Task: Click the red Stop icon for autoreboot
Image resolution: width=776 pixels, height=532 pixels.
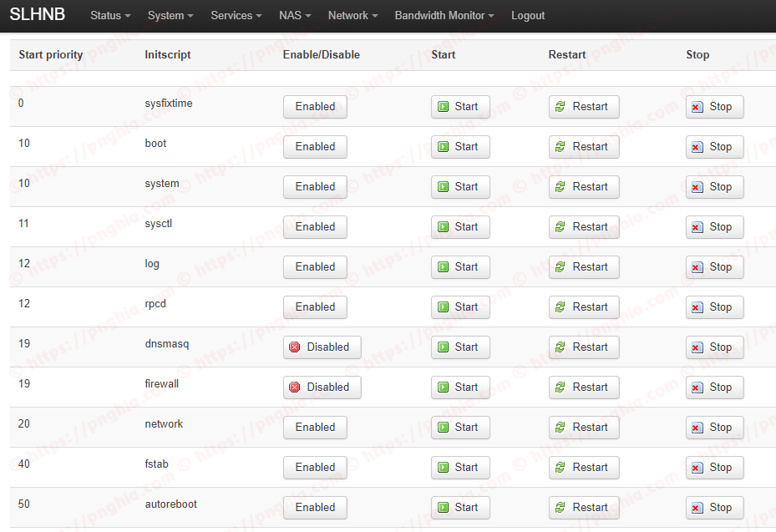Action: 697,508
